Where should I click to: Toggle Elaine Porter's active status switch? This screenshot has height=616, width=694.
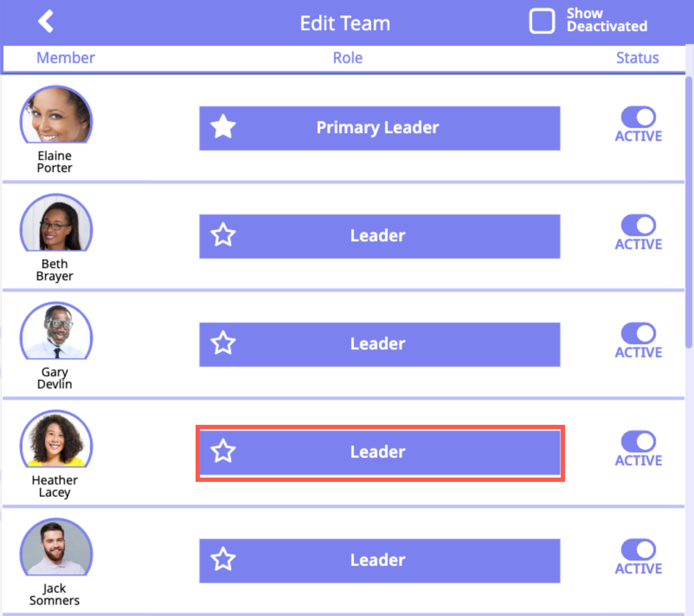pyautogui.click(x=638, y=117)
